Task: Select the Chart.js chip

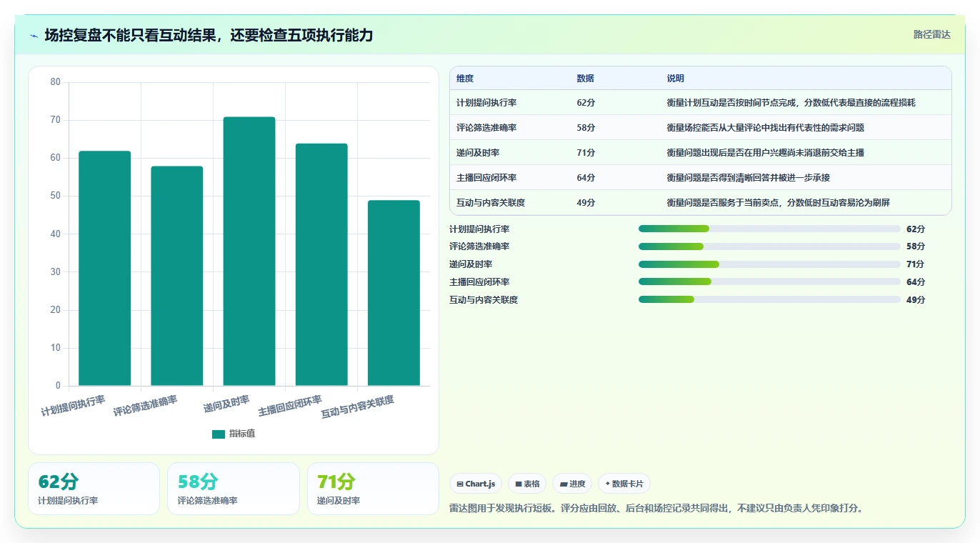Action: point(476,484)
